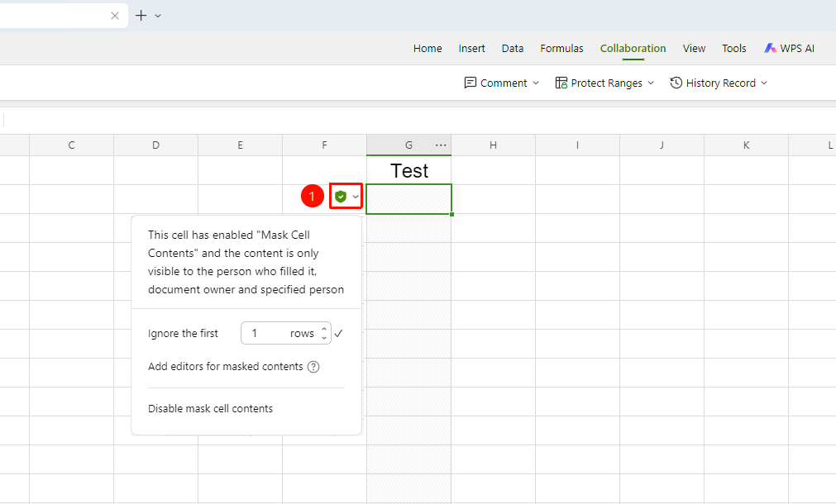
Task: Open the Data tab
Action: click(513, 49)
